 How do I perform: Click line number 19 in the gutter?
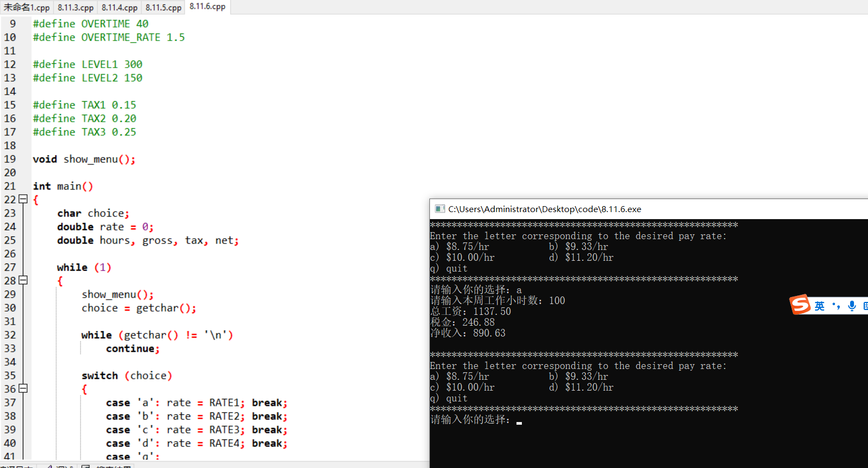click(10, 159)
